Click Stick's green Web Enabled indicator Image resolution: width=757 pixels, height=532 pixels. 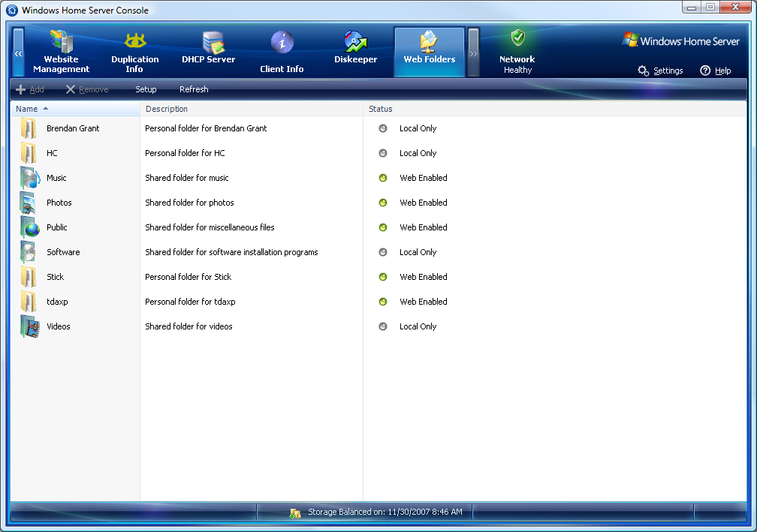383,277
